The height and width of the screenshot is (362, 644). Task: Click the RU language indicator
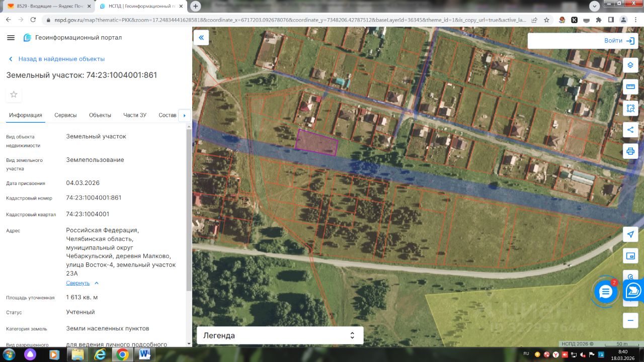click(x=526, y=353)
